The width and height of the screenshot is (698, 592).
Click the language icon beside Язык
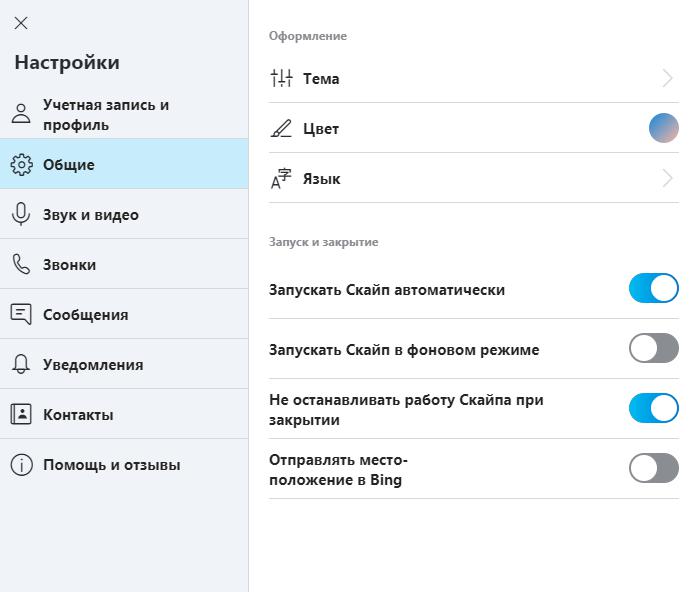coord(281,178)
